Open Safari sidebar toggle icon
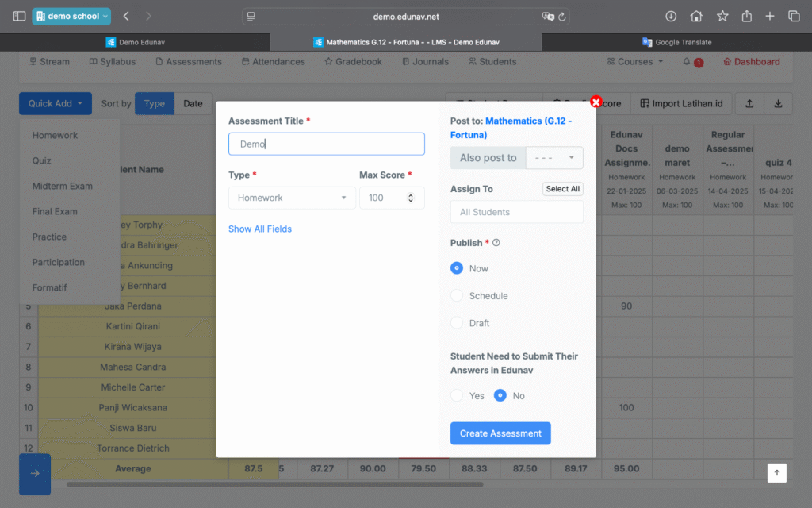812x508 pixels. [x=19, y=16]
